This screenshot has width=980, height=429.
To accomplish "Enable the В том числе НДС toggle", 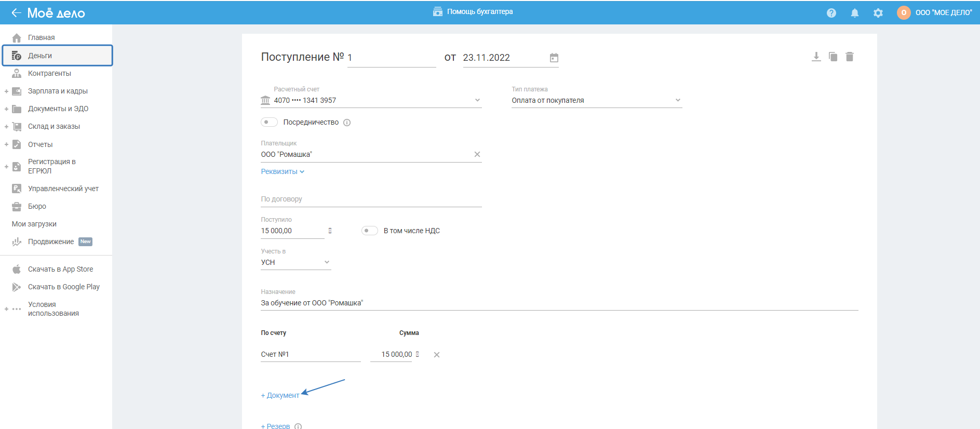I will pos(369,231).
